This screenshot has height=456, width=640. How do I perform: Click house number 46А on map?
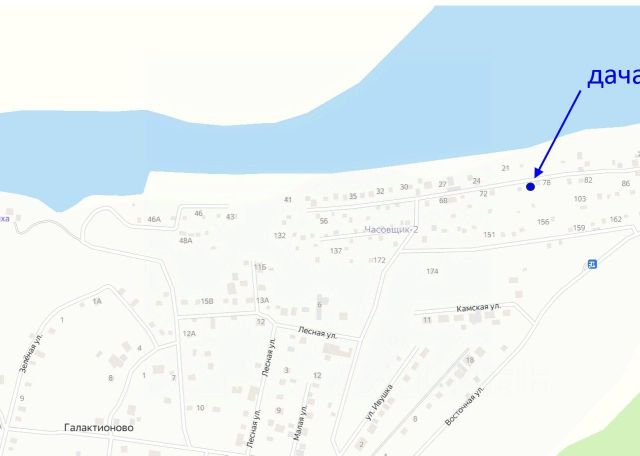[154, 219]
